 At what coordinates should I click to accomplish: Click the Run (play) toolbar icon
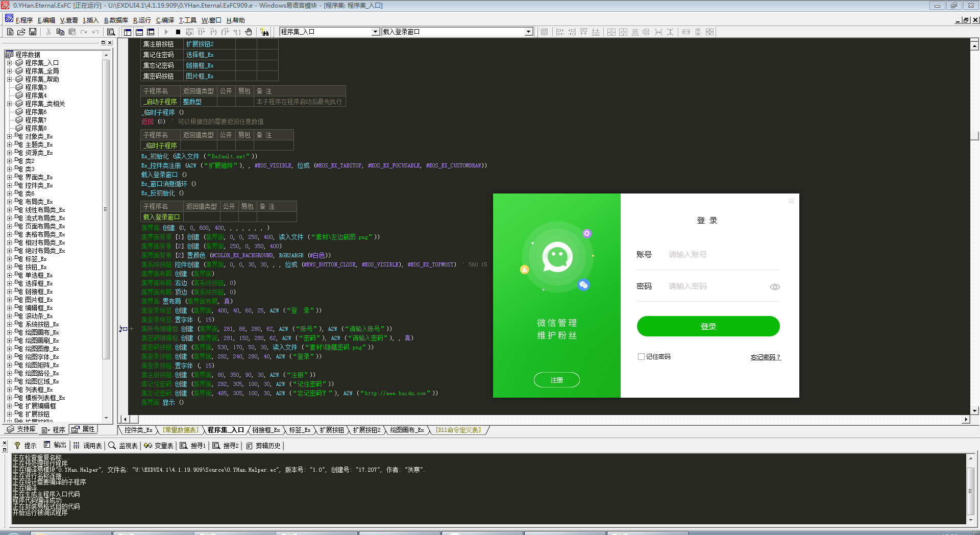tap(166, 32)
